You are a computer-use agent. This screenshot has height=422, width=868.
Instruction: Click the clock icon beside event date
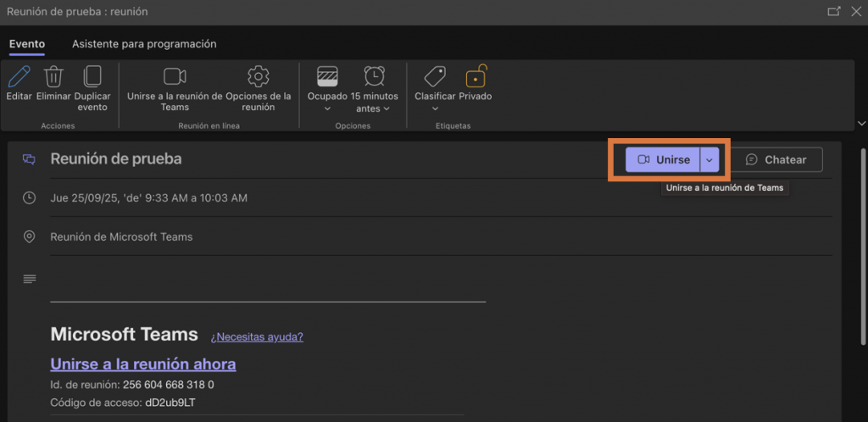[30, 197]
